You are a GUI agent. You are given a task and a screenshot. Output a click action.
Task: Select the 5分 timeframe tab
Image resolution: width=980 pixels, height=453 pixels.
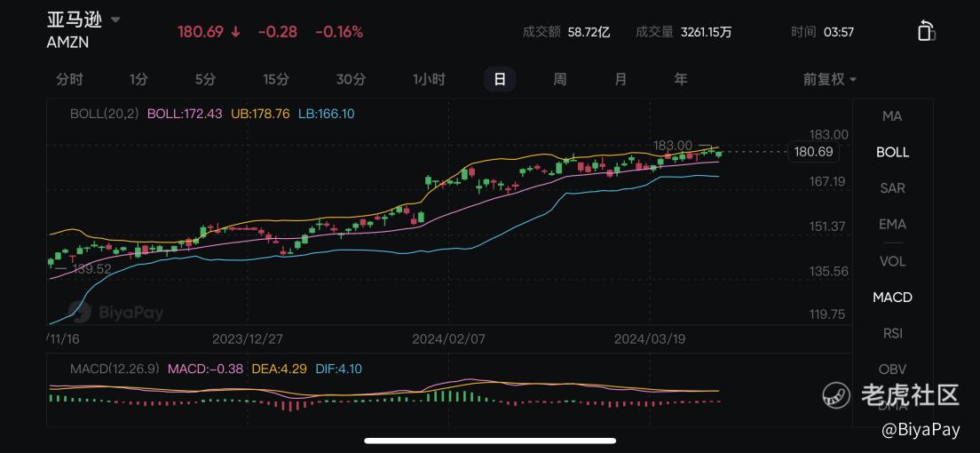[205, 79]
